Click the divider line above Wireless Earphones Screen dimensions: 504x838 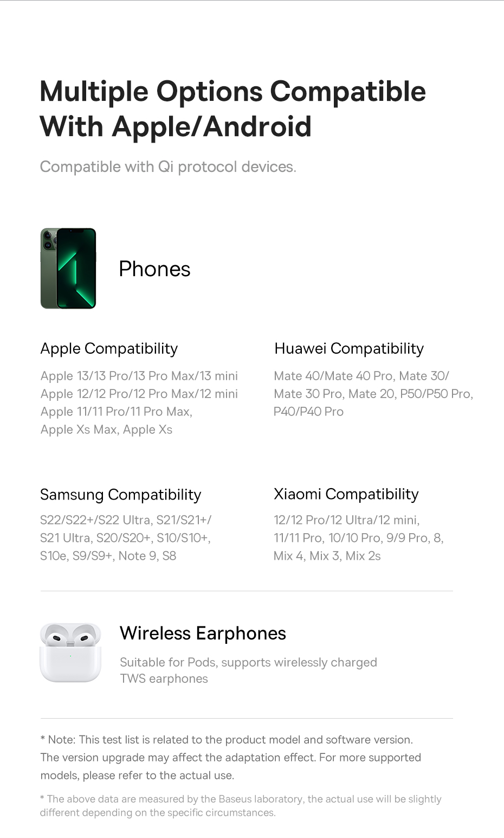pyautogui.click(x=247, y=591)
